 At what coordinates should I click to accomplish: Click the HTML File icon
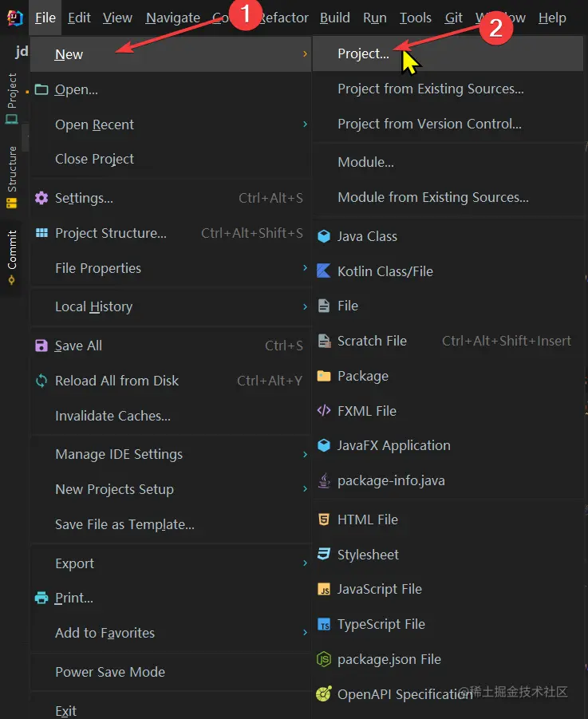tap(324, 519)
